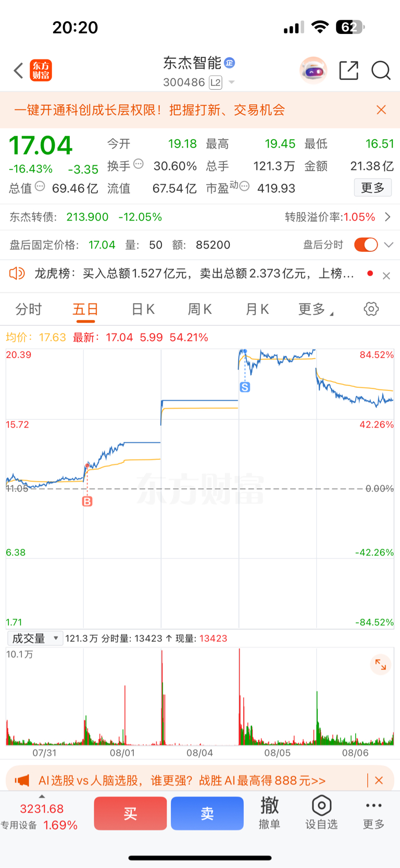Expand the 盘后分时 chevron
This screenshot has height=868, width=400.
click(x=389, y=245)
